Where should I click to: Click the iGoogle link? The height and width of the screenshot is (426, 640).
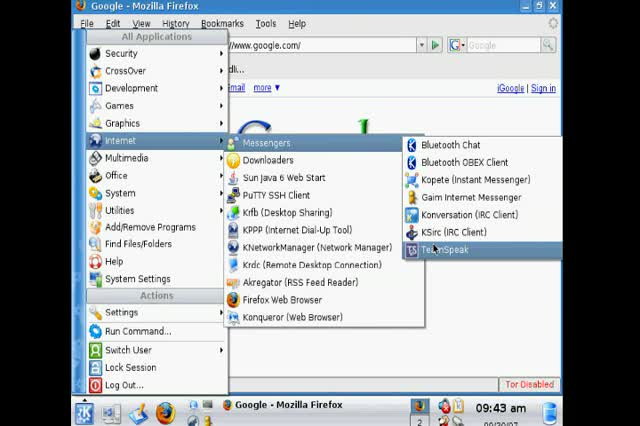[510, 88]
